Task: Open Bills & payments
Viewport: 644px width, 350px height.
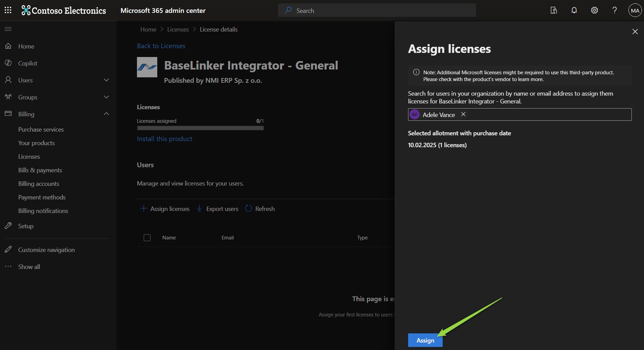Action: point(40,170)
